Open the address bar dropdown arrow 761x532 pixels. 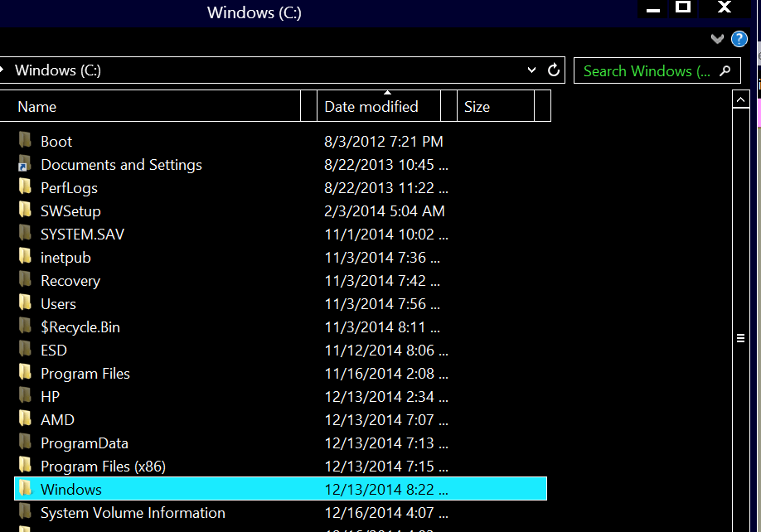click(531, 70)
